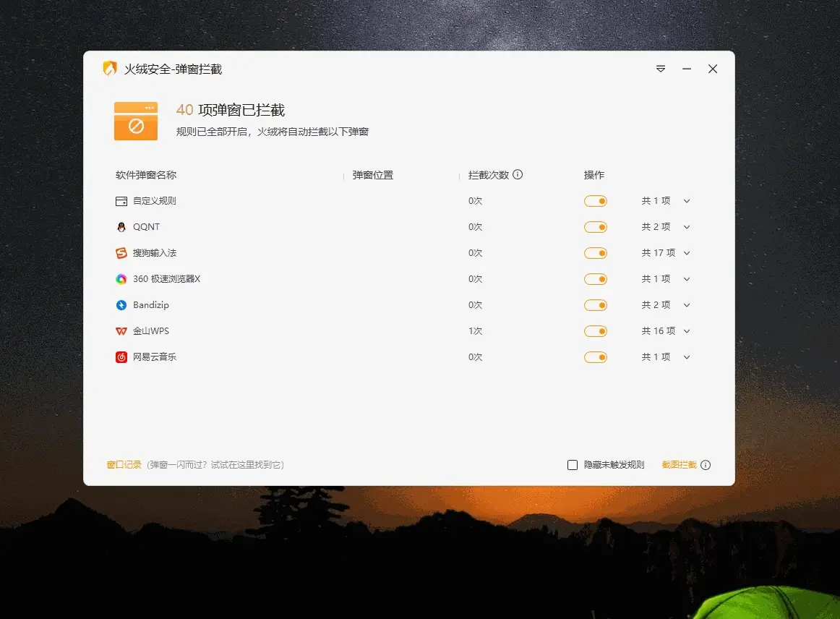Click the Huorong flame logo icon
This screenshot has height=619, width=840.
(110, 69)
